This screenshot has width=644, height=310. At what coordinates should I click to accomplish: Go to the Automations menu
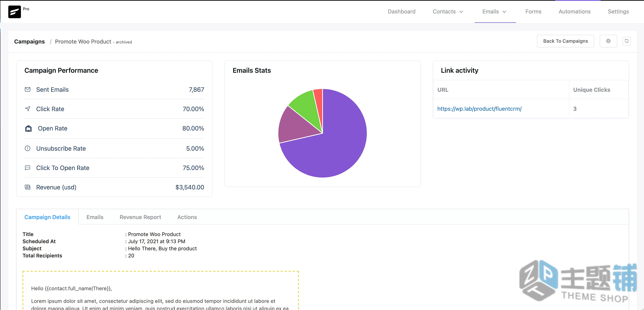coord(575,11)
